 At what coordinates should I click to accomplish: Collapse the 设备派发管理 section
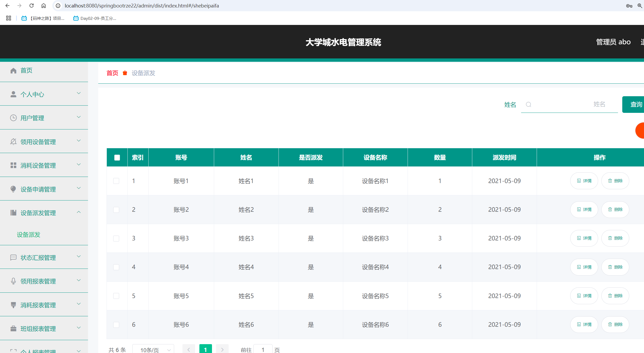(78, 212)
